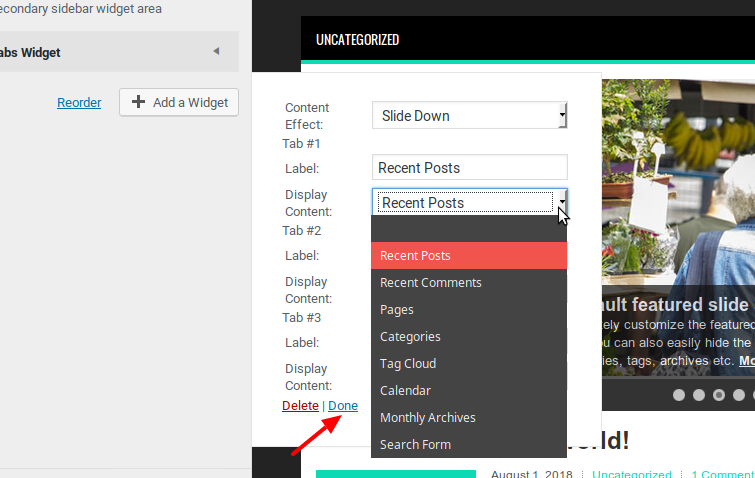Choose Tag Cloud from the dropdown

(x=469, y=363)
